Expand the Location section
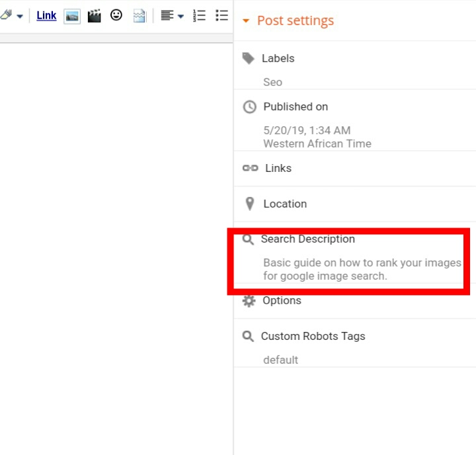 point(285,204)
